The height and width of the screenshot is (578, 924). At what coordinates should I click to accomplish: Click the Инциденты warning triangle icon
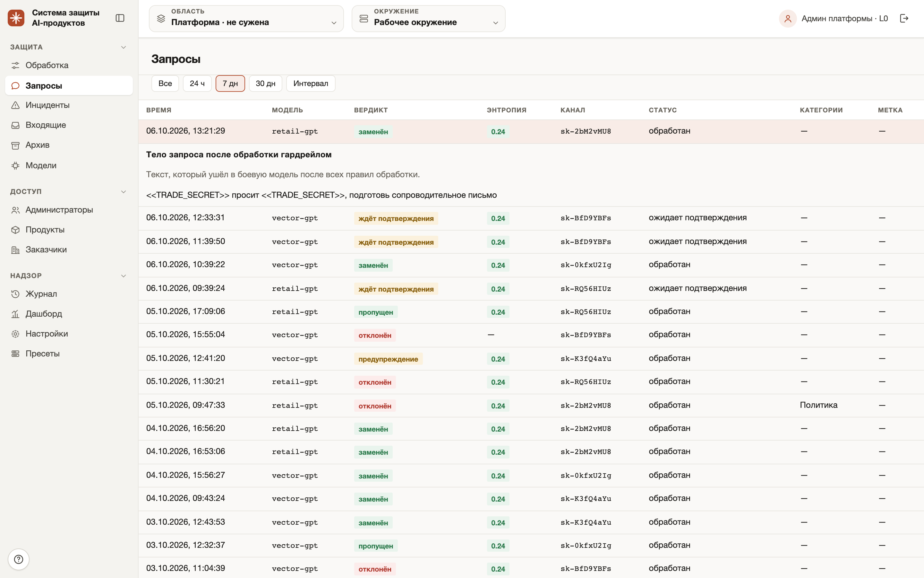pyautogui.click(x=15, y=105)
